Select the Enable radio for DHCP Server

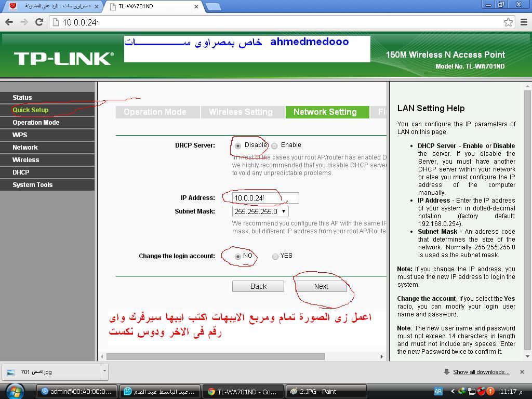tap(274, 146)
